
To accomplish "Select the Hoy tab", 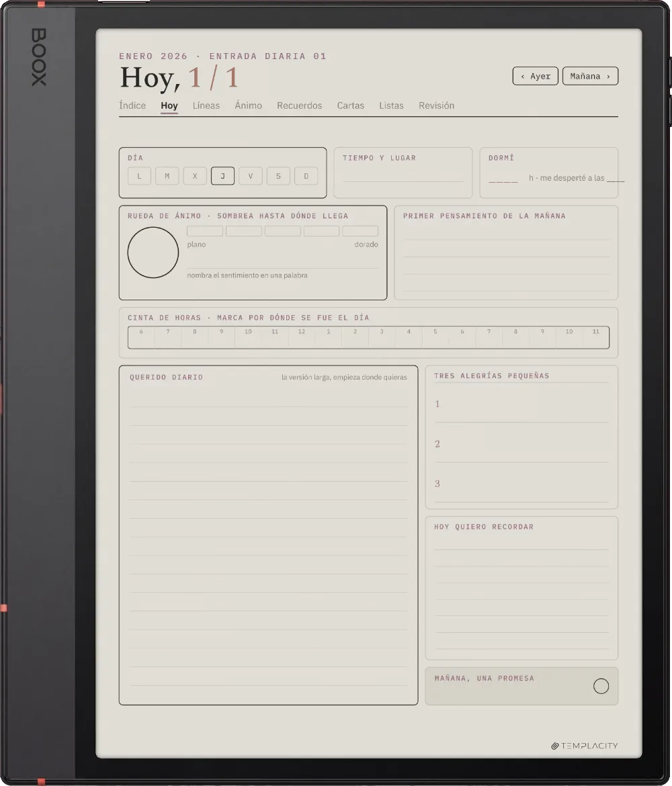I will point(169,105).
